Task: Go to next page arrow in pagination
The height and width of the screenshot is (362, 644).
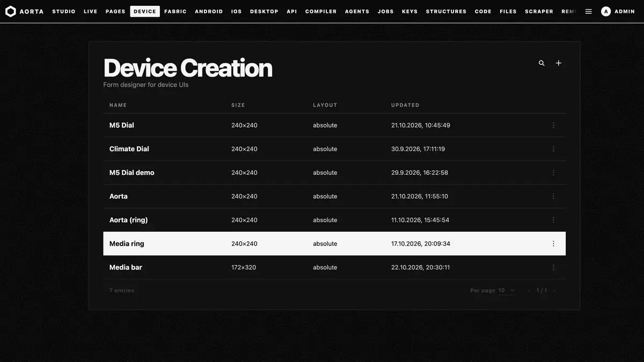Action: click(x=555, y=291)
